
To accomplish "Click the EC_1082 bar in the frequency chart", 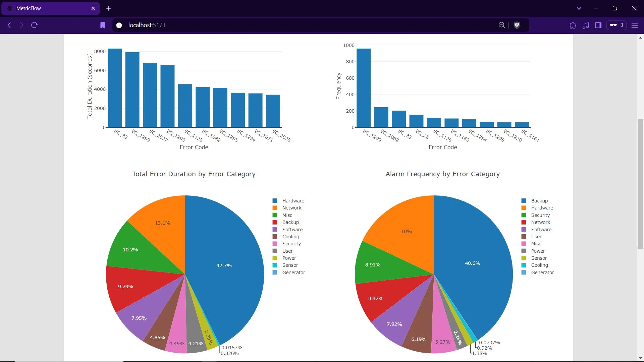I will tap(381, 117).
